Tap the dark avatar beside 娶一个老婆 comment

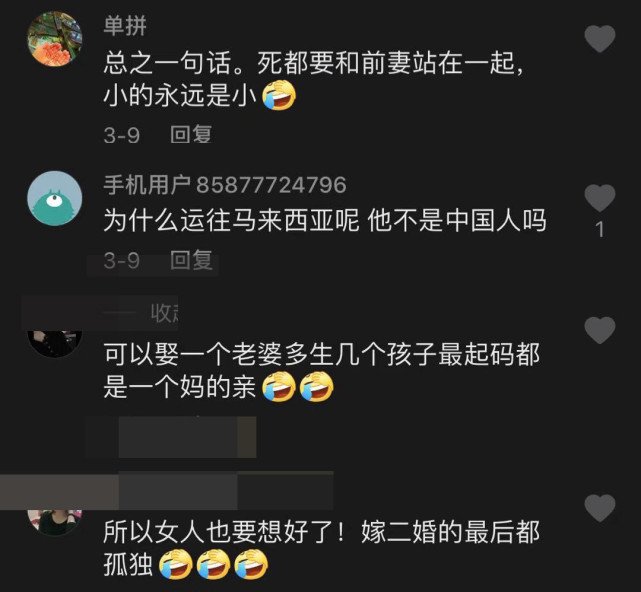pos(55,343)
